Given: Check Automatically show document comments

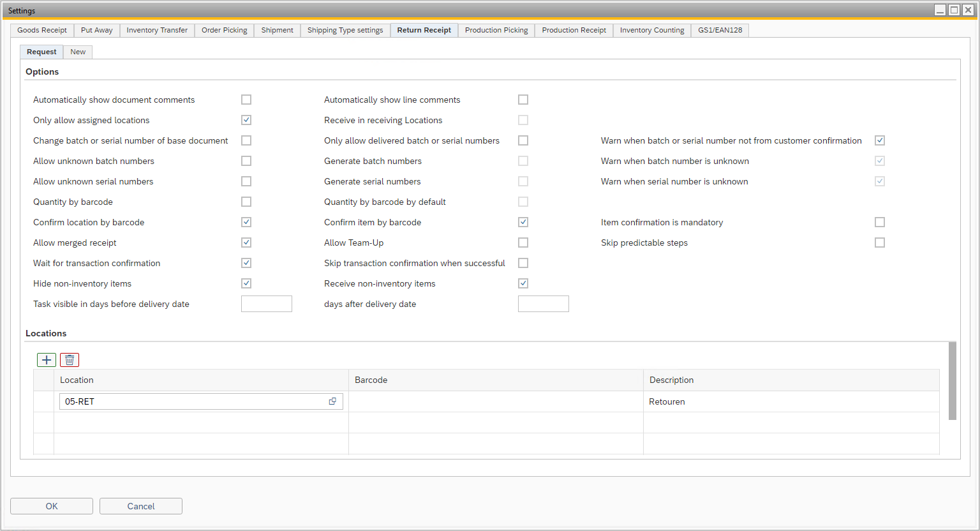Looking at the screenshot, I should pyautogui.click(x=246, y=100).
